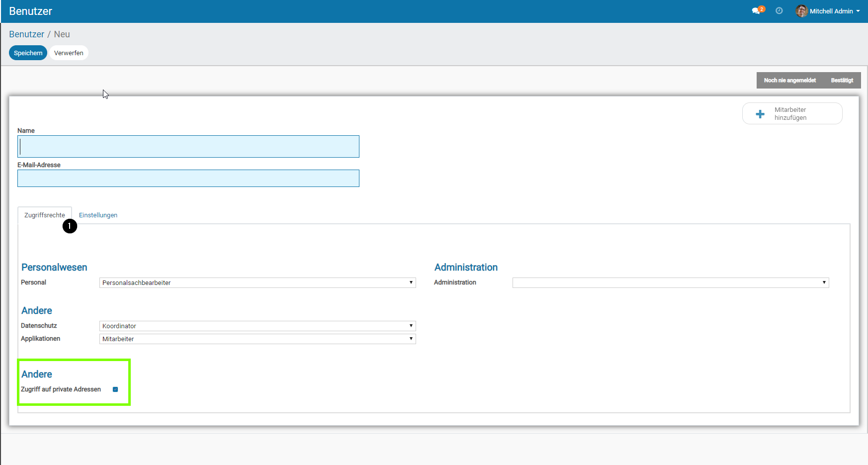This screenshot has width=868, height=465.
Task: Click the Verwerfen button
Action: (x=69, y=53)
